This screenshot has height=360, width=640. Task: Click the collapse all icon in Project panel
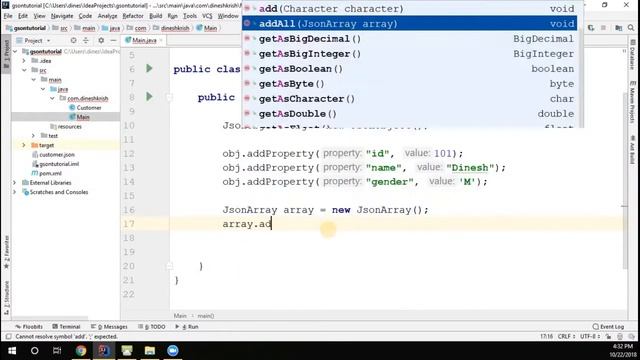pos(86,40)
